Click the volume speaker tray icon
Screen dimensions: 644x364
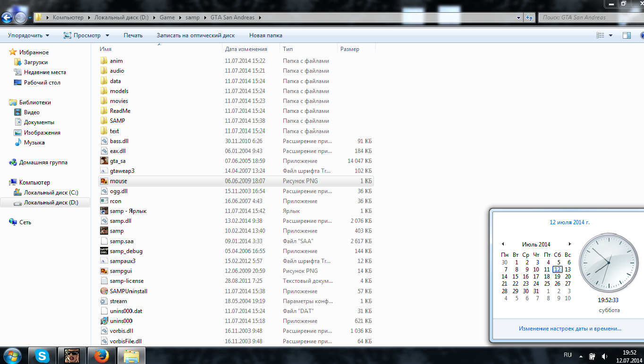605,356
